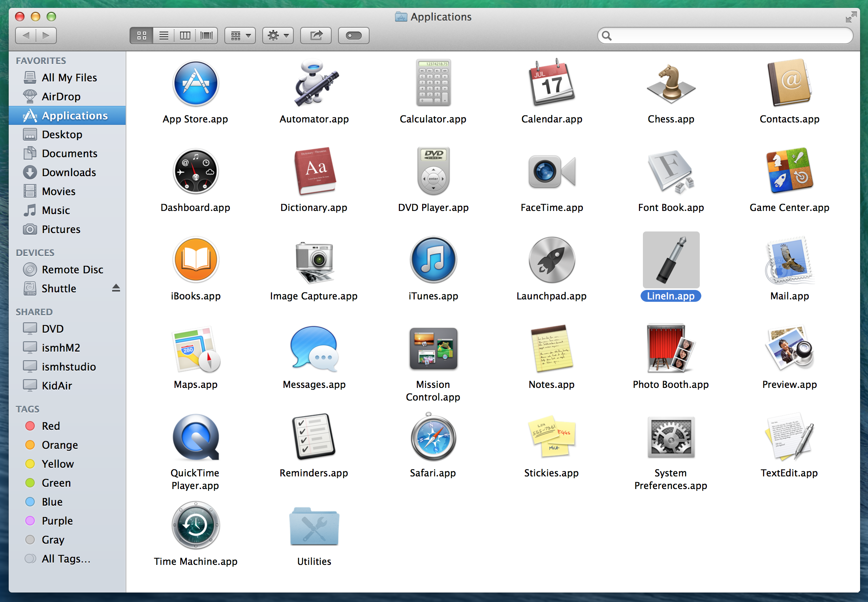Click the DVD Player remote icon
The image size is (868, 602).
click(433, 171)
